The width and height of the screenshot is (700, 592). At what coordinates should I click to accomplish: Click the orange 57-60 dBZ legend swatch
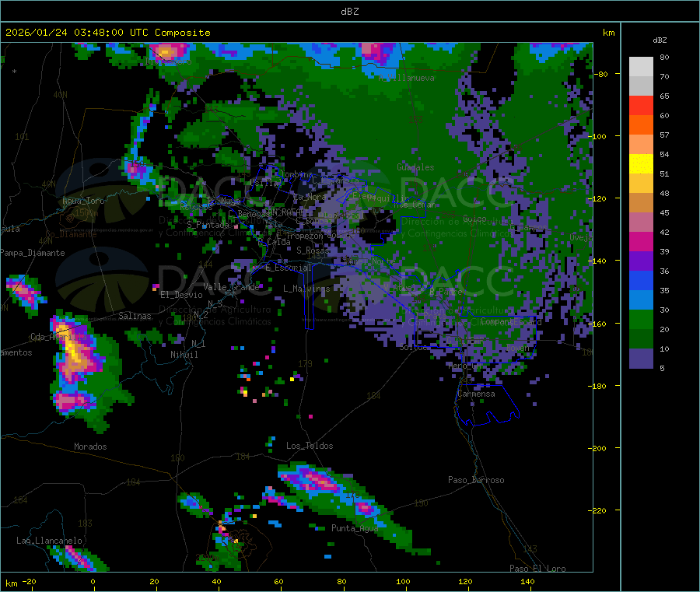tap(641, 125)
